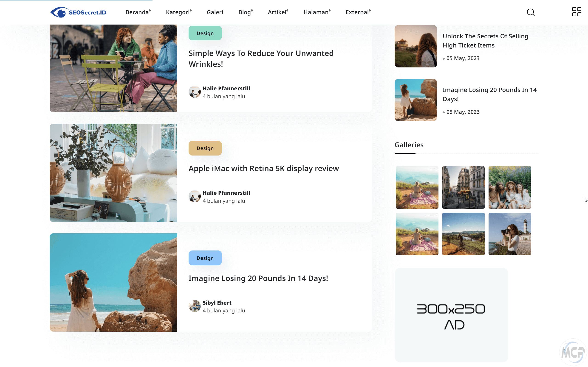The image size is (588, 367).
Task: Open the Galeri menu item
Action: coord(215,12)
